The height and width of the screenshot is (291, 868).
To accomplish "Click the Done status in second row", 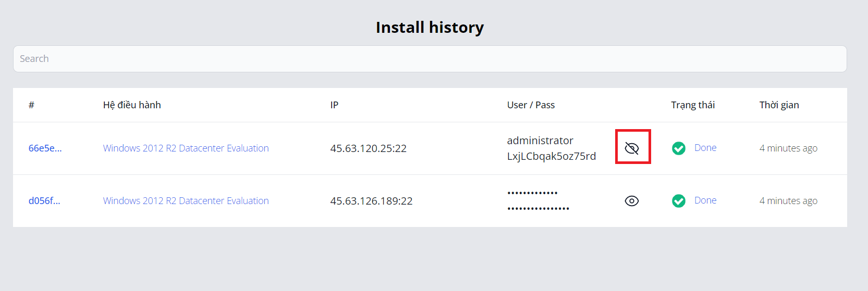I will click(705, 200).
